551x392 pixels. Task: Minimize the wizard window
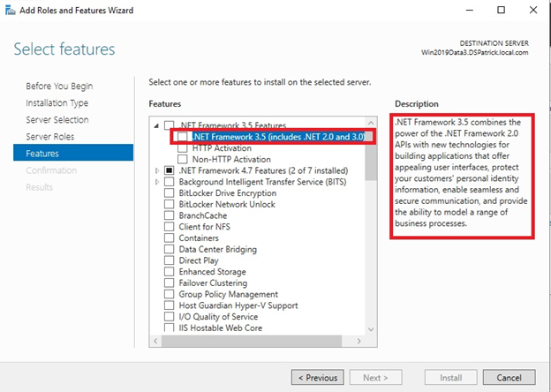coord(470,10)
